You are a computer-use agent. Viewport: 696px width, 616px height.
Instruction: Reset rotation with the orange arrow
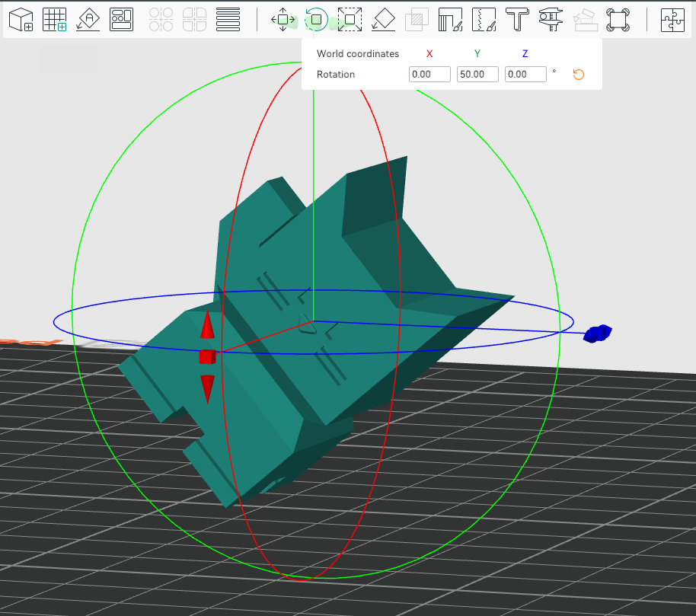tap(578, 75)
